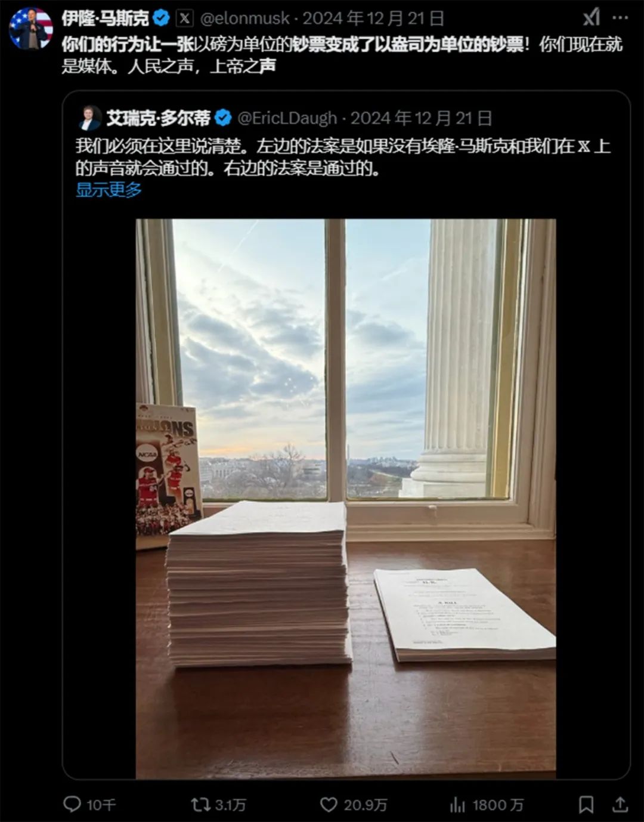Open the reply comment icon

72,804
